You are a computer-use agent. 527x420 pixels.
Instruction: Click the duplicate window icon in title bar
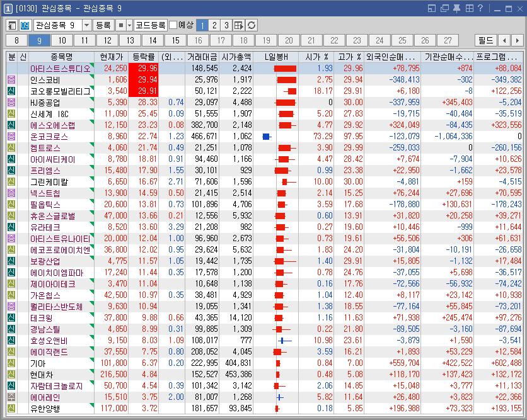[444, 8]
